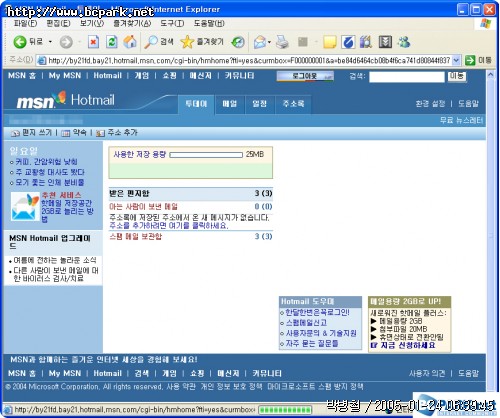Open the 마이크로소프트 스팸 방지 정책 link
Image resolution: width=500 pixels, height=418 pixels.
[x=315, y=387]
